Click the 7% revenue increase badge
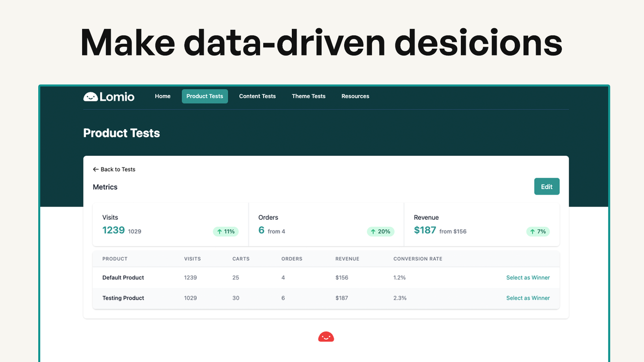Image resolution: width=644 pixels, height=362 pixels. pyautogui.click(x=538, y=232)
